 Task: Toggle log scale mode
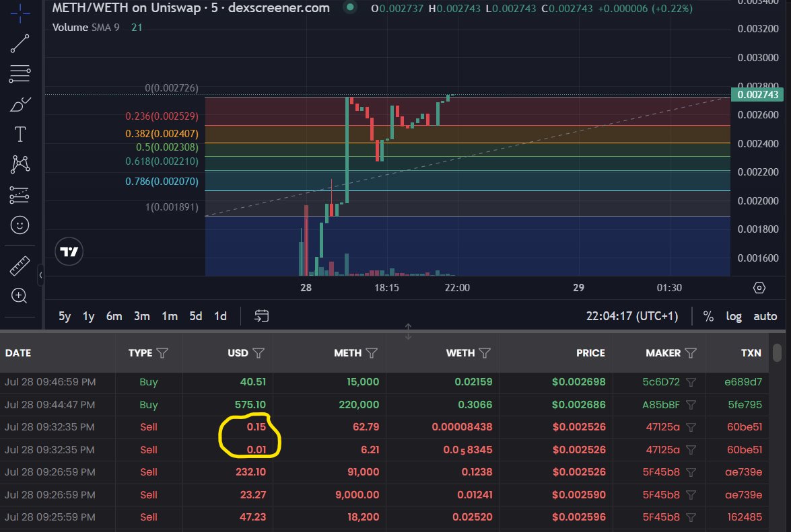(x=734, y=316)
